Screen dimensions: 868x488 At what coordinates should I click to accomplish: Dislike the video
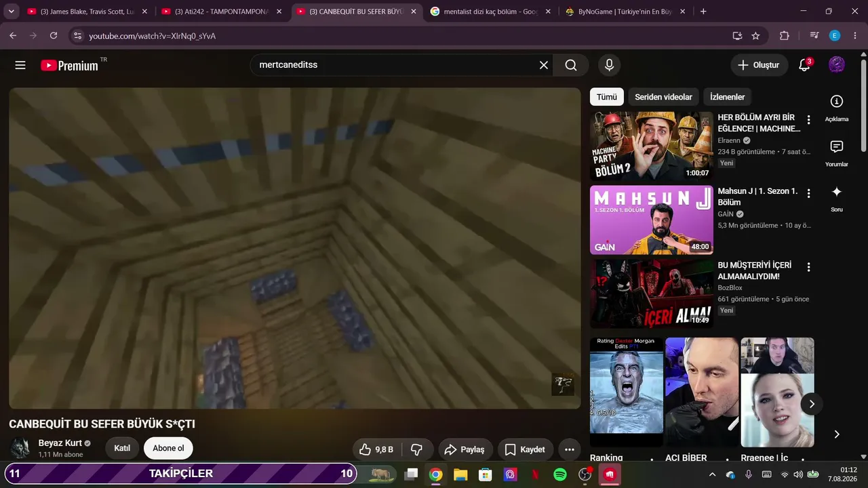click(417, 449)
